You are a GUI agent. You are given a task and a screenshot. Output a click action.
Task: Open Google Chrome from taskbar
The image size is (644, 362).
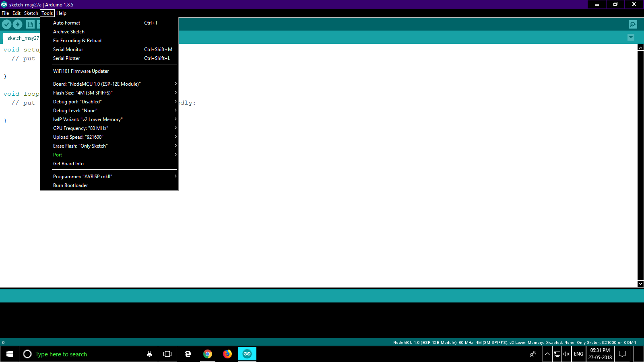pos(208,354)
